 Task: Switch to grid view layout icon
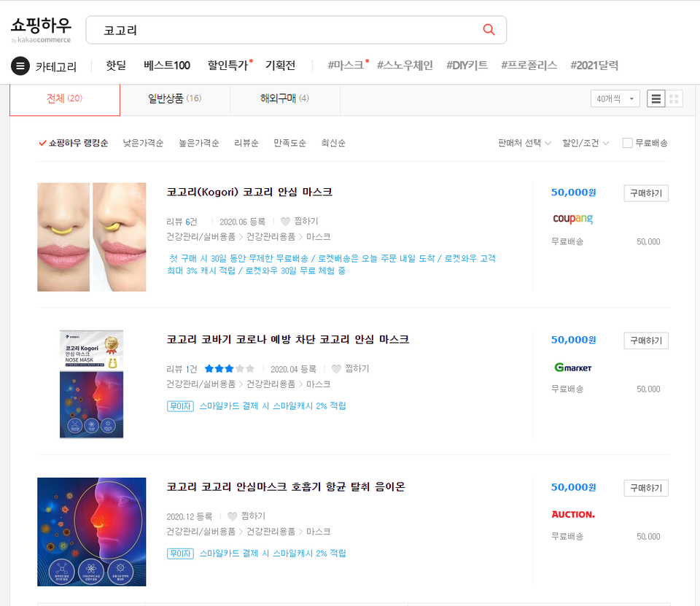click(x=674, y=98)
